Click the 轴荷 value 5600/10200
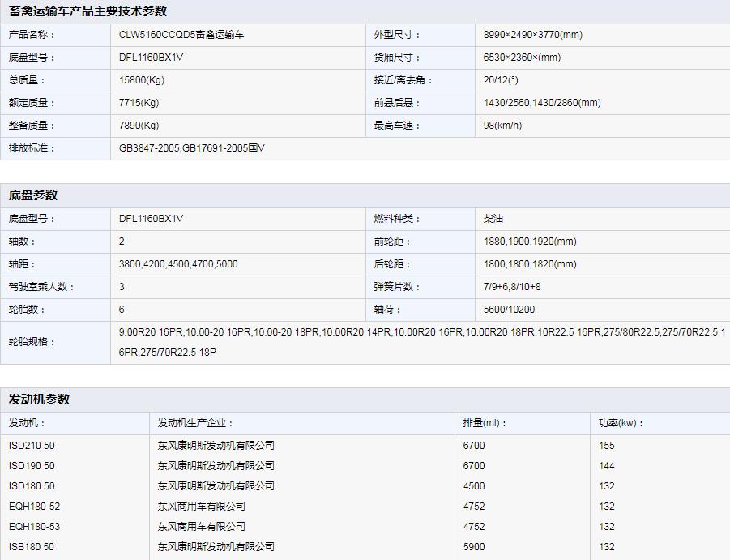Screen dimensions: 730x560 tap(509, 310)
